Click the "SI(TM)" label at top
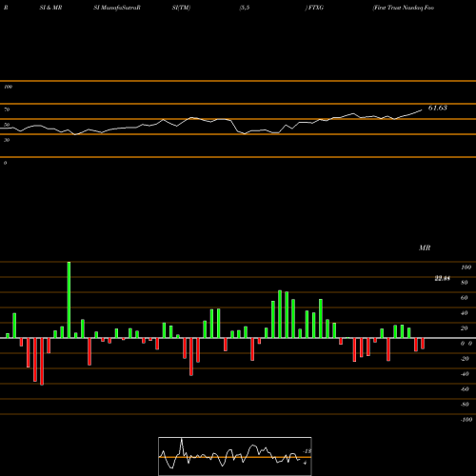The height and width of the screenshot is (476, 476). tap(181, 8)
